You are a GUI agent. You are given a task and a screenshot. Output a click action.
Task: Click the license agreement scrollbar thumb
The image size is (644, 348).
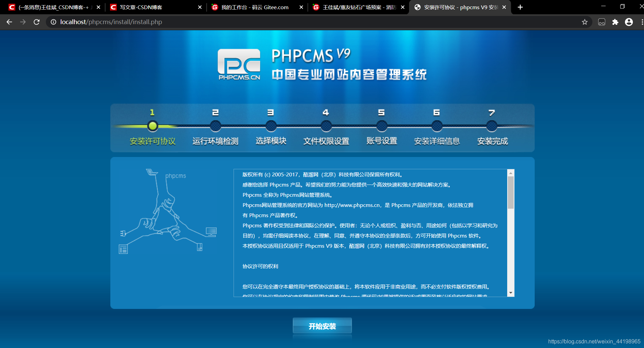point(511,192)
